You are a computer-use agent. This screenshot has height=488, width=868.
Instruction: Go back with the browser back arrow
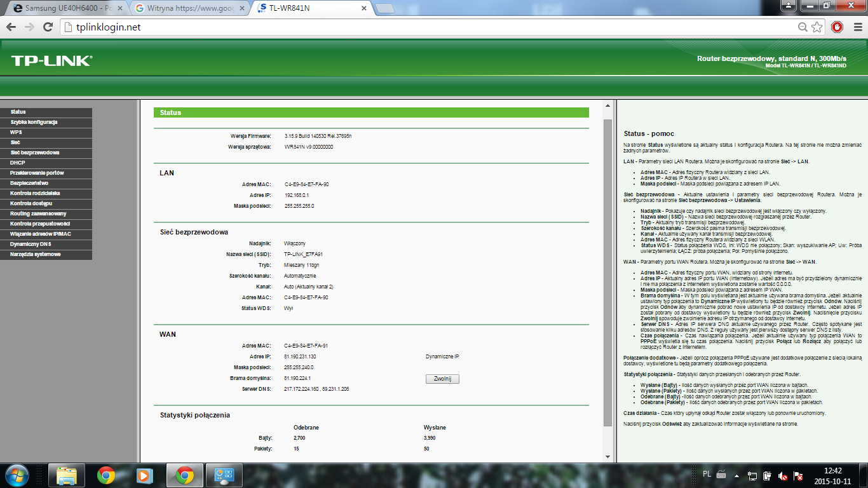point(11,27)
